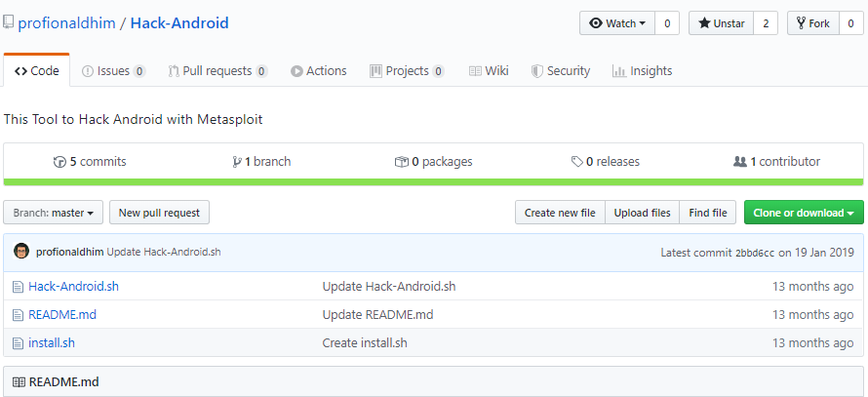Click the Pull requests tab icon

pyautogui.click(x=174, y=71)
